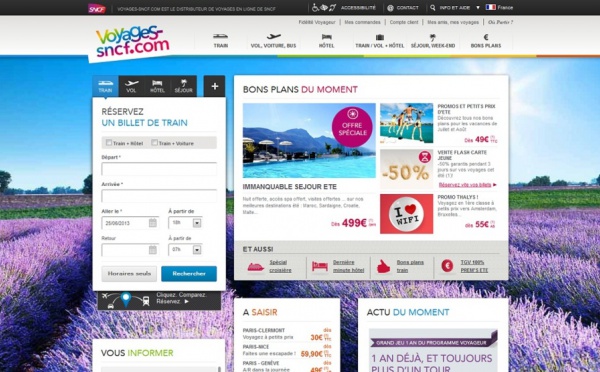Click the Horaires seuls button
Image resolution: width=600 pixels, height=372 pixels.
point(129,274)
